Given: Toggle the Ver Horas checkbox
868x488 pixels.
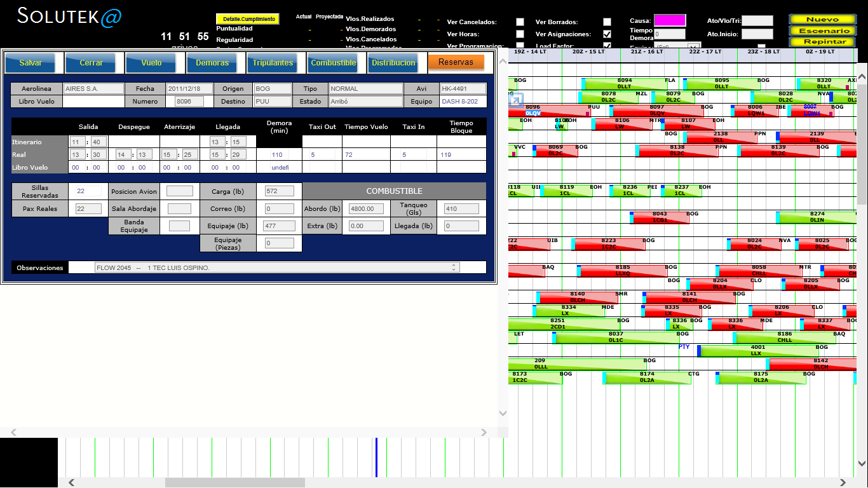Looking at the screenshot, I should coord(520,34).
